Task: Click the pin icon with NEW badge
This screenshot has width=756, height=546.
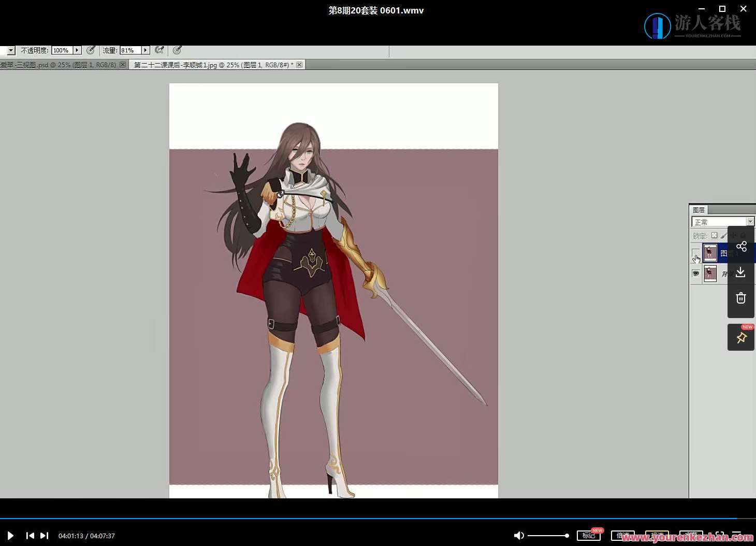Action: coord(741,338)
